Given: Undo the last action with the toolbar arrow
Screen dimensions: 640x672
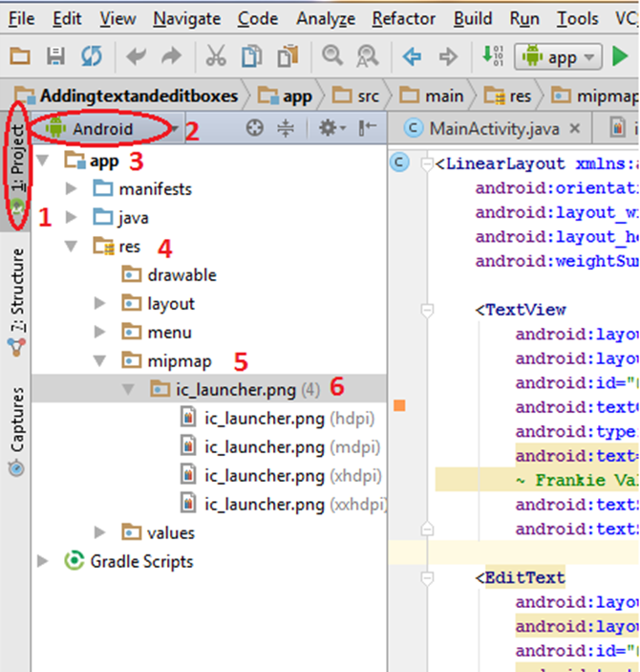Looking at the screenshot, I should [x=137, y=56].
